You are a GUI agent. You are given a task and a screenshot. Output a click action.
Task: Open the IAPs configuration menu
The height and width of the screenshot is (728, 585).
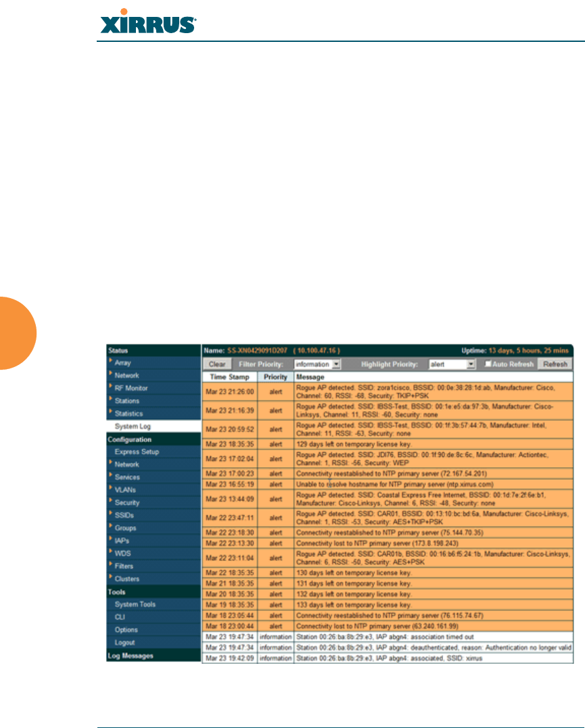tap(122, 541)
